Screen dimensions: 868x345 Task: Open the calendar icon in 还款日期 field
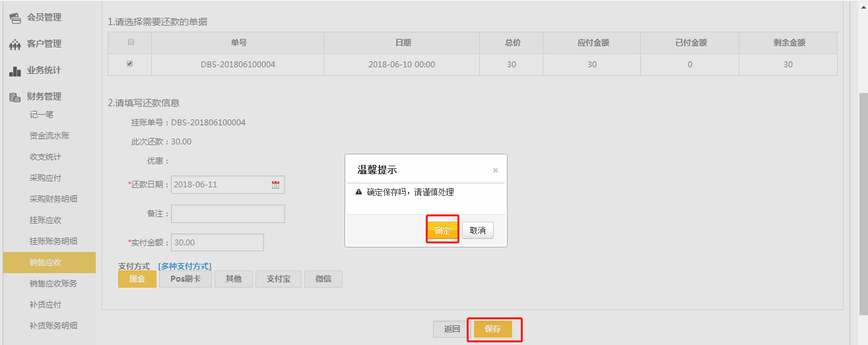pos(276,185)
